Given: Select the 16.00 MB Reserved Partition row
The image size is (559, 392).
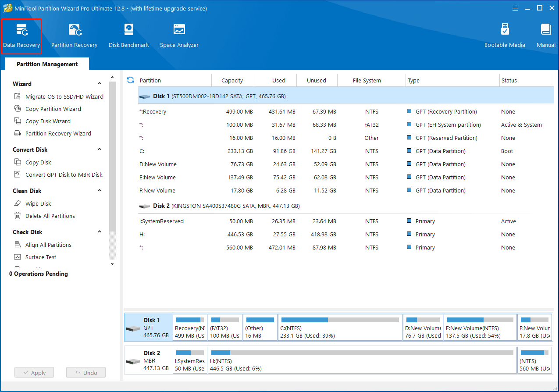Looking at the screenshot, I should click(346, 138).
